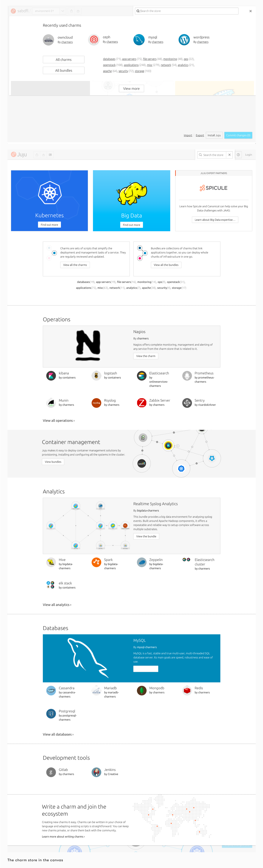Select the All bundles option
The image size is (263, 868).
(63, 70)
